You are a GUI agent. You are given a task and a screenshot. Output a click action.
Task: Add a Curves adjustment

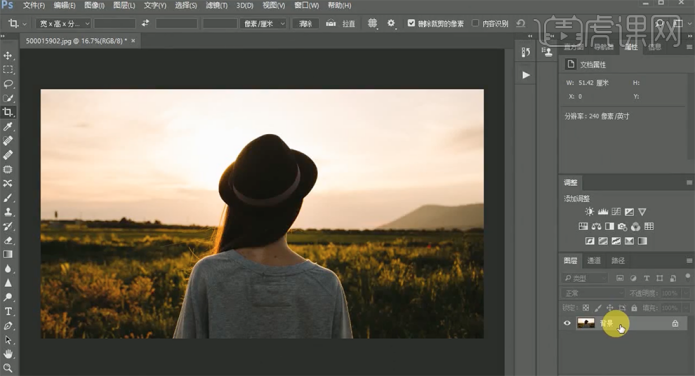pyautogui.click(x=616, y=212)
